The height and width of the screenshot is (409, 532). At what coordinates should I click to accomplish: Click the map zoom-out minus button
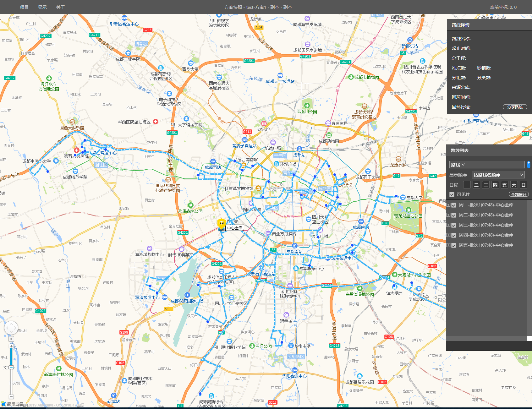(x=11, y=397)
